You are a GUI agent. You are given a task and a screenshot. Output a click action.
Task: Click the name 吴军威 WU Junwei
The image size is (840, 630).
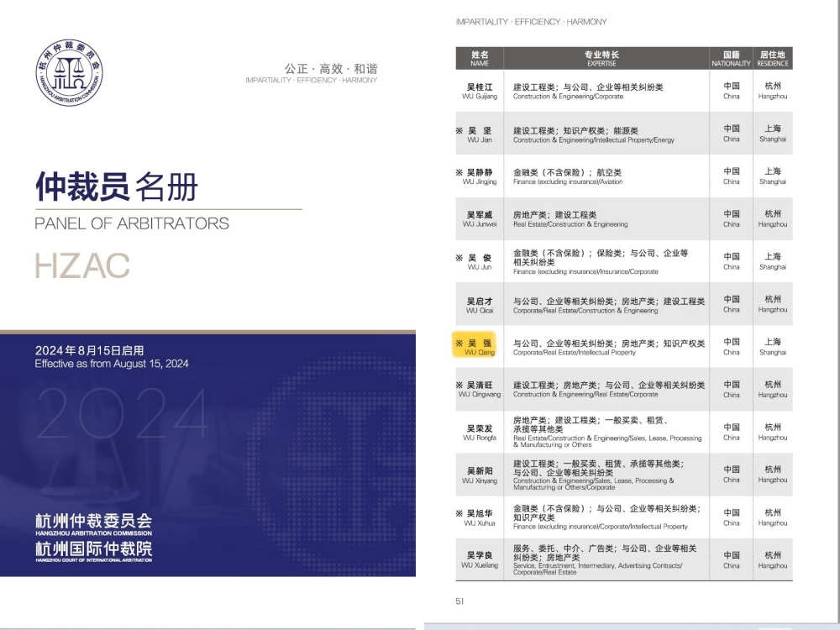tap(480, 219)
